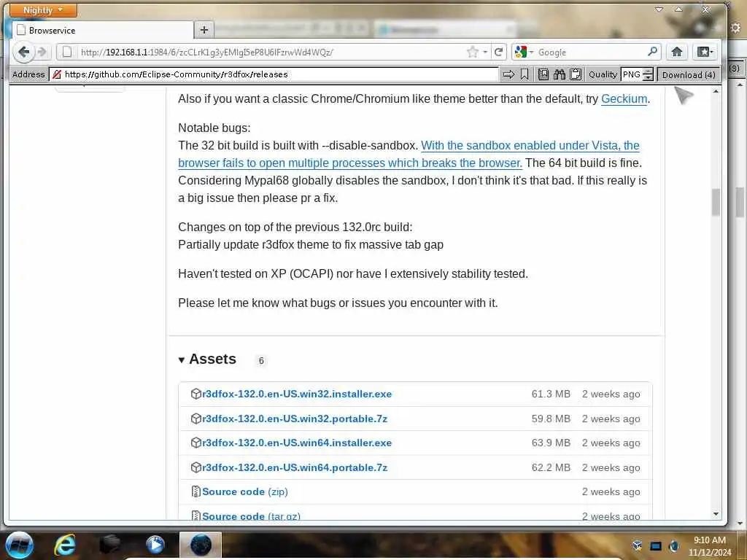Open the sandbox under Vista issue link
This screenshot has width=747, height=560.
click(409, 155)
